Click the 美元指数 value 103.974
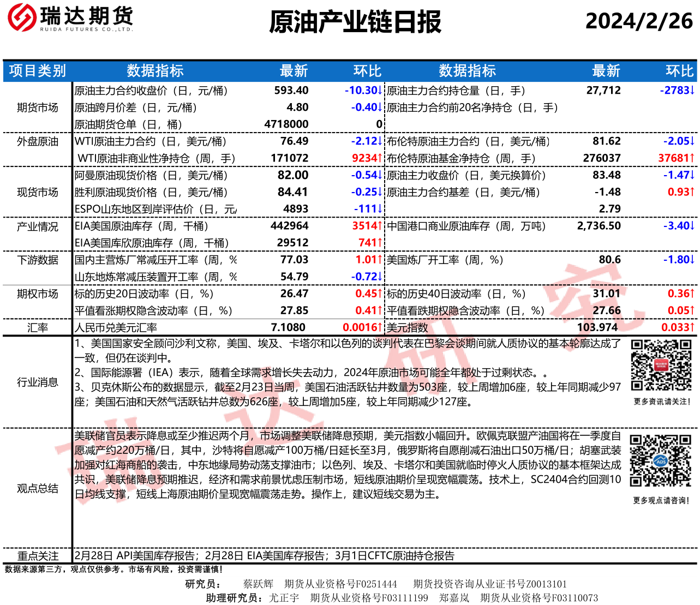Viewport: 700px width, 605px height. pyautogui.click(x=599, y=327)
